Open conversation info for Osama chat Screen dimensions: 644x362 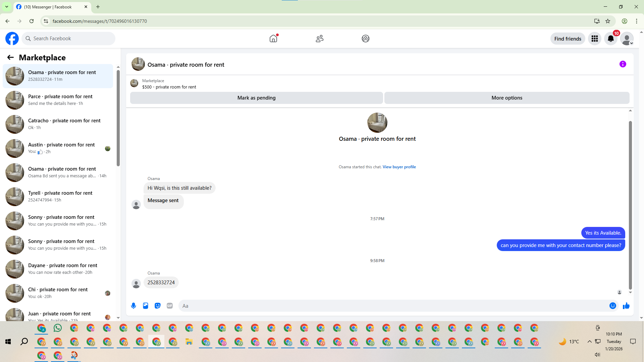coord(623,64)
